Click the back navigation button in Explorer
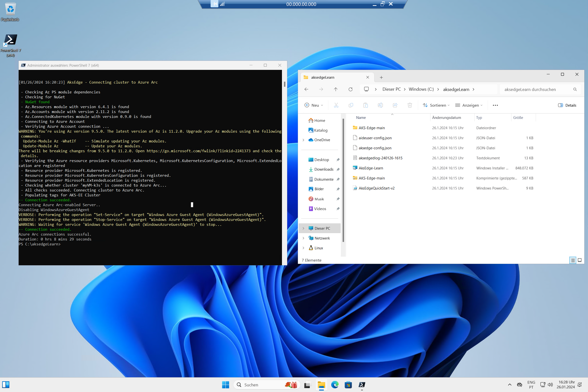The image size is (588, 392). 307,89
